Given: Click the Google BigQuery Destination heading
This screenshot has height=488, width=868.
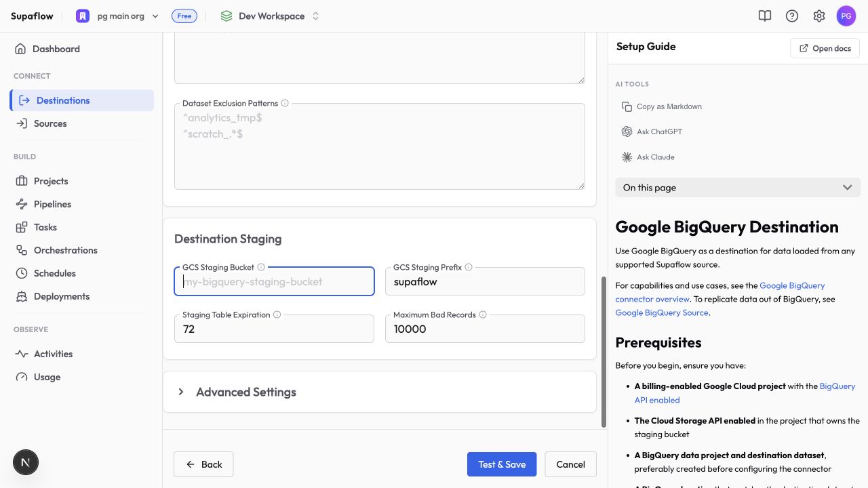Looking at the screenshot, I should [x=727, y=226].
